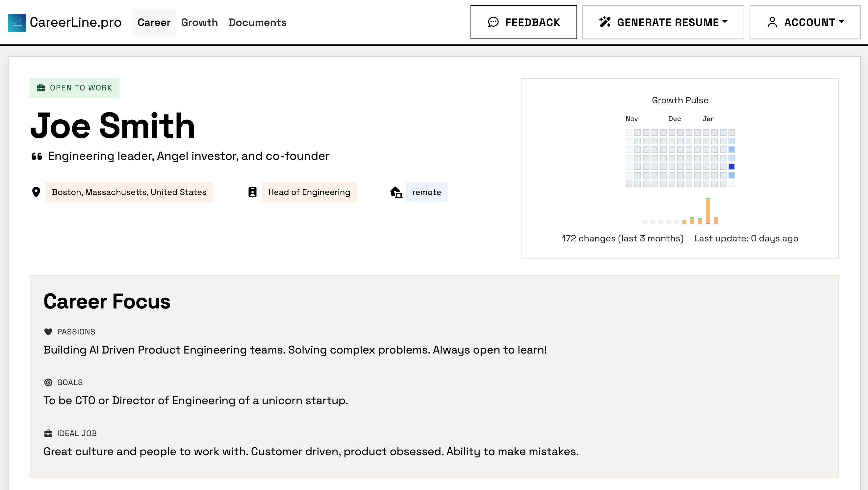Open the Documents tab
Image resolution: width=868 pixels, height=490 pixels.
pos(257,22)
